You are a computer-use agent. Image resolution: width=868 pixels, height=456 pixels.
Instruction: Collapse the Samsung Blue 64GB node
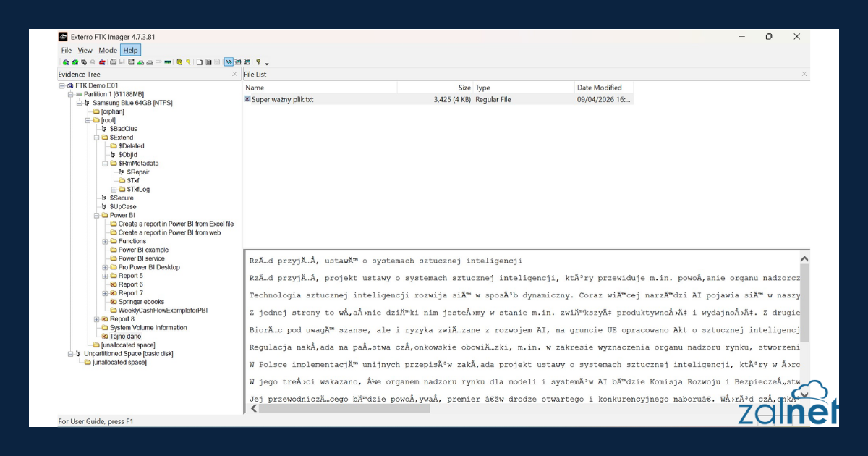[x=80, y=103]
